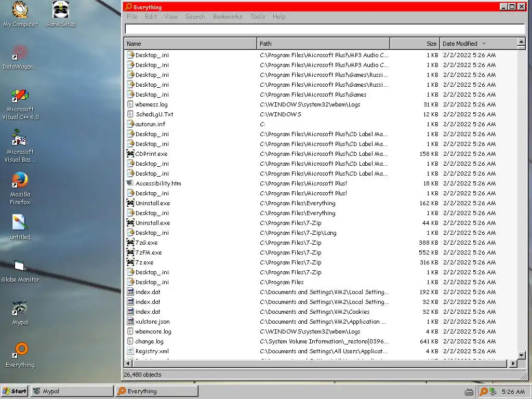
Task: Click the 26,480 objects status bar text
Action: coord(142,375)
